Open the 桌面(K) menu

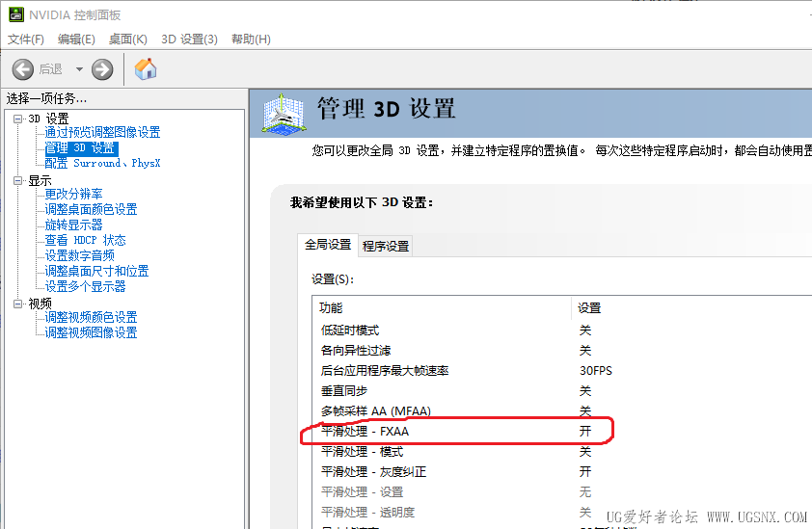click(x=128, y=40)
